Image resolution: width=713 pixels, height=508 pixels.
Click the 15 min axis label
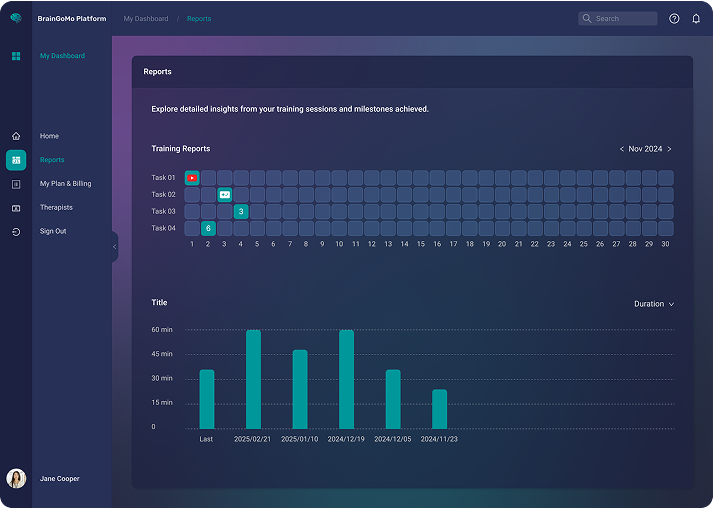(162, 402)
